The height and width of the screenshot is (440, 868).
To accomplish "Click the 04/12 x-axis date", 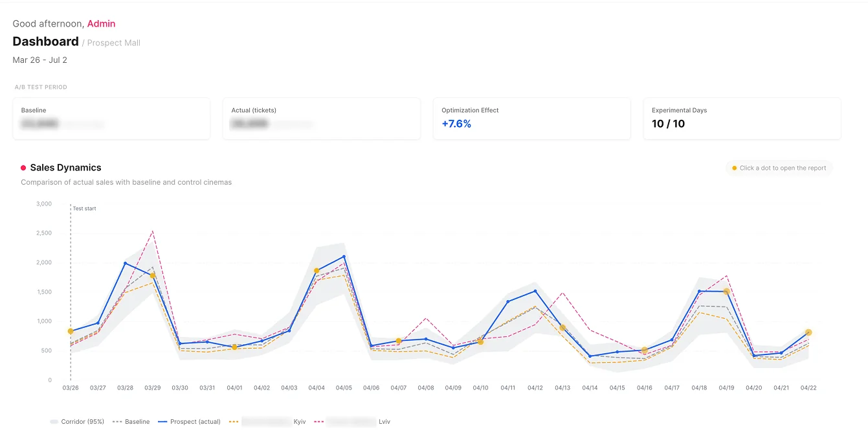I will click(535, 388).
